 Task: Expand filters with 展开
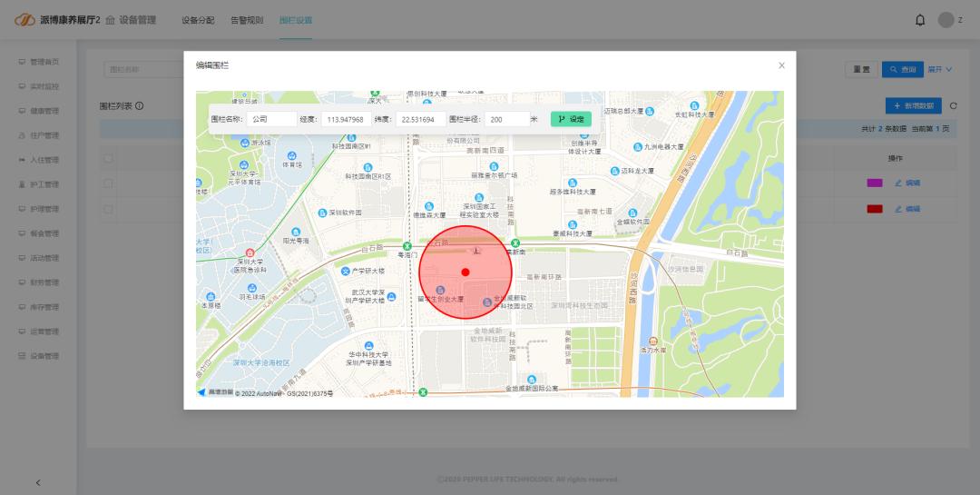[940, 69]
